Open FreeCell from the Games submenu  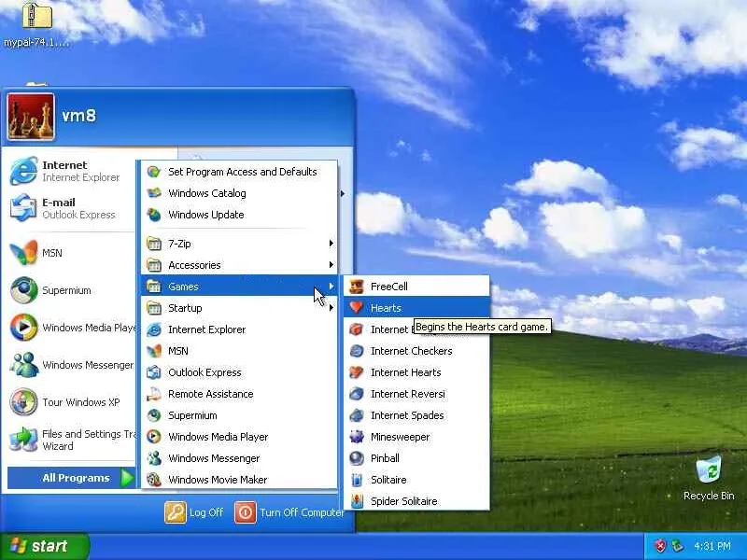pos(416,287)
